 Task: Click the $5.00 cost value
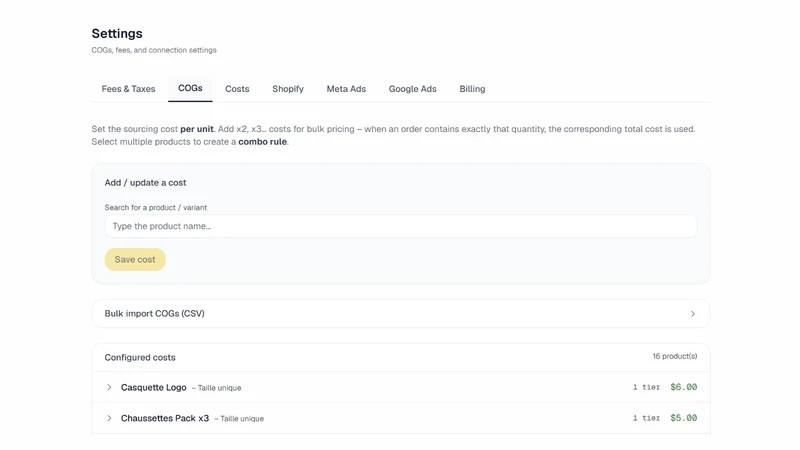tap(684, 417)
